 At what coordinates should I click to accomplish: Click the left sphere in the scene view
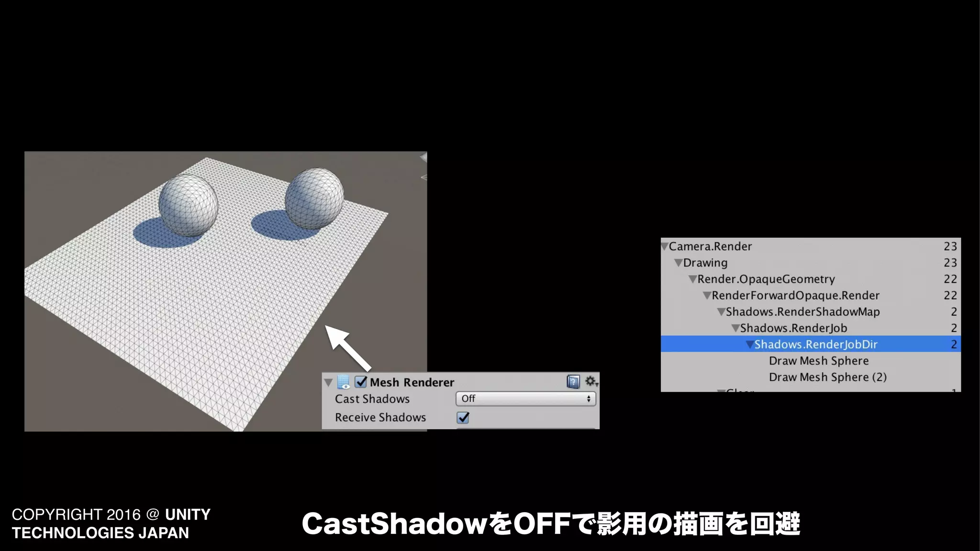tap(188, 206)
